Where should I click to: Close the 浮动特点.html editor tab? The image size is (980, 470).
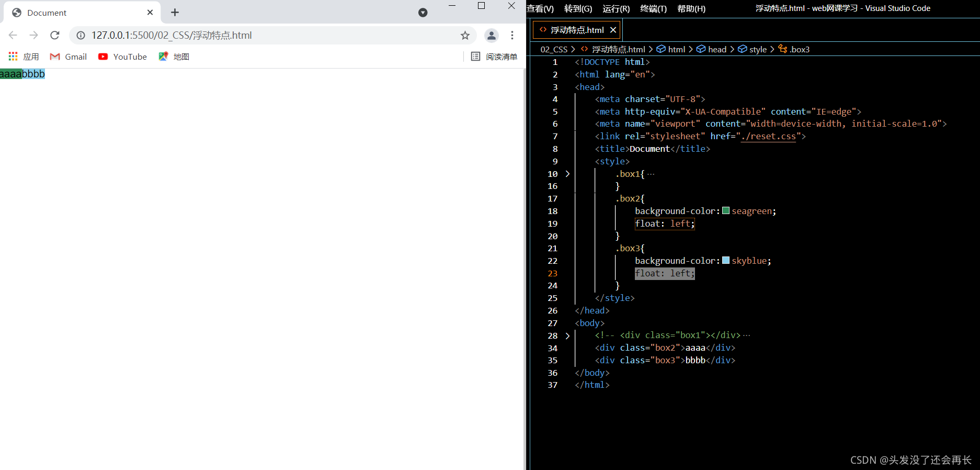(613, 30)
